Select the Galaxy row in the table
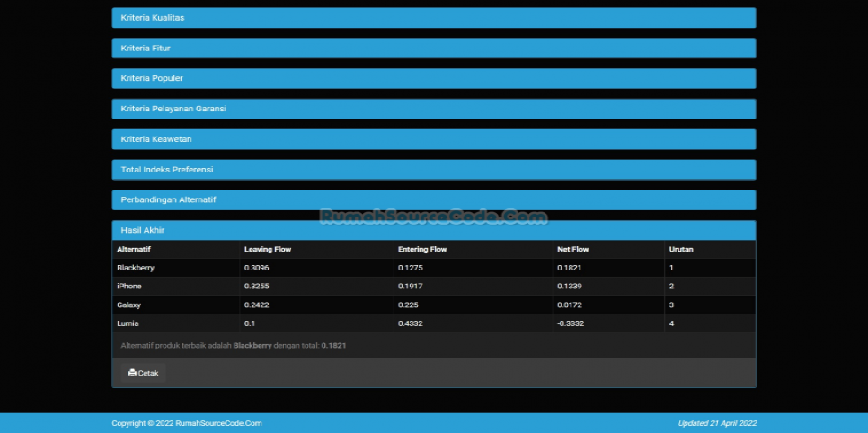Screen dimensions: 868x433 [x=129, y=305]
